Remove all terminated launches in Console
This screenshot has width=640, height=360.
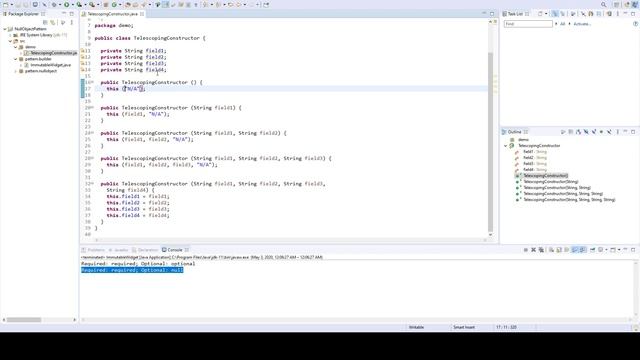541,250
